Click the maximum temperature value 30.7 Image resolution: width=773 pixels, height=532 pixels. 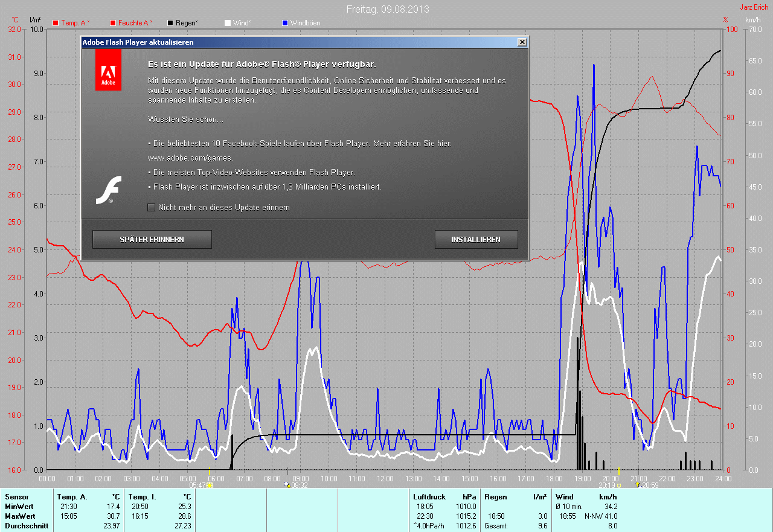114,516
